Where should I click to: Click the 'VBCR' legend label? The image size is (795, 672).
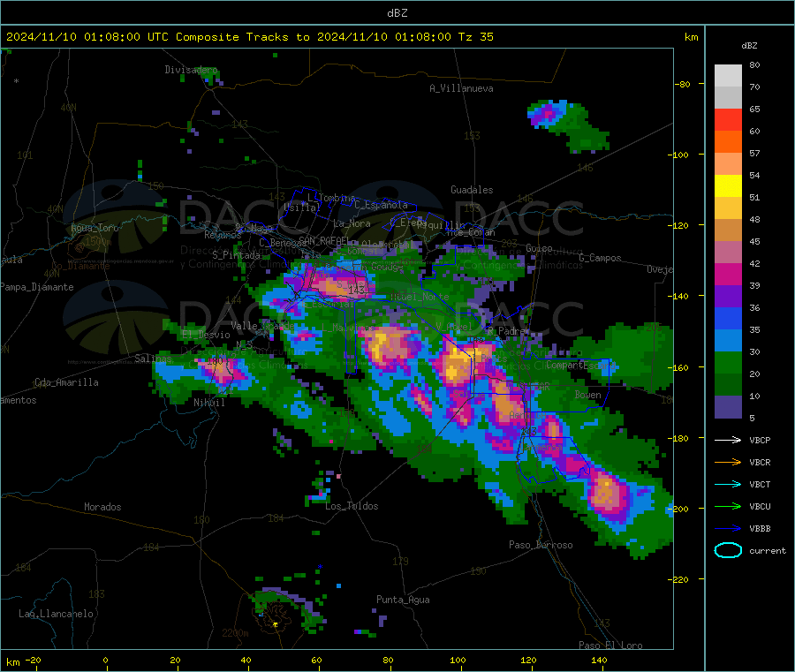[760, 462]
